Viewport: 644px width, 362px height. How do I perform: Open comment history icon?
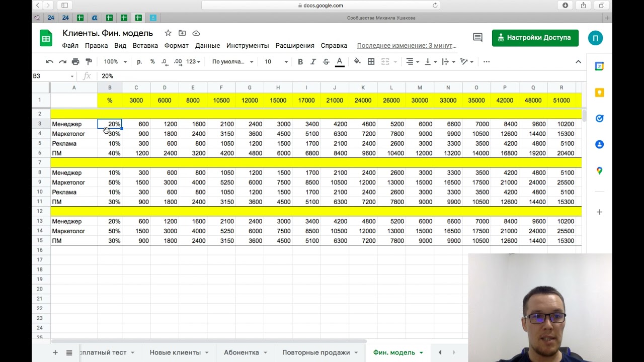click(x=477, y=38)
